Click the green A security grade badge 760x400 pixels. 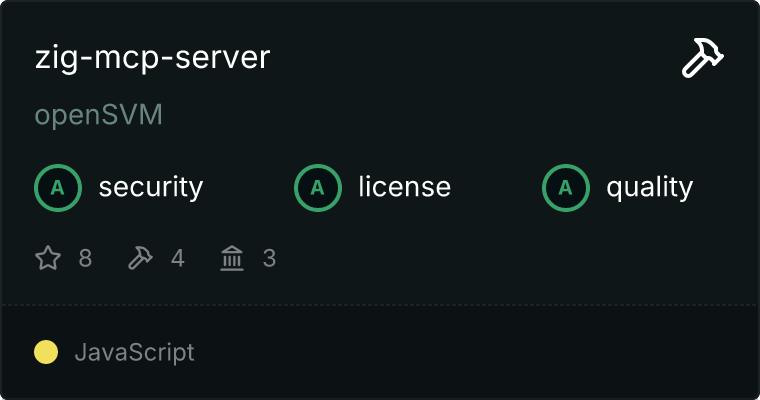tap(58, 187)
